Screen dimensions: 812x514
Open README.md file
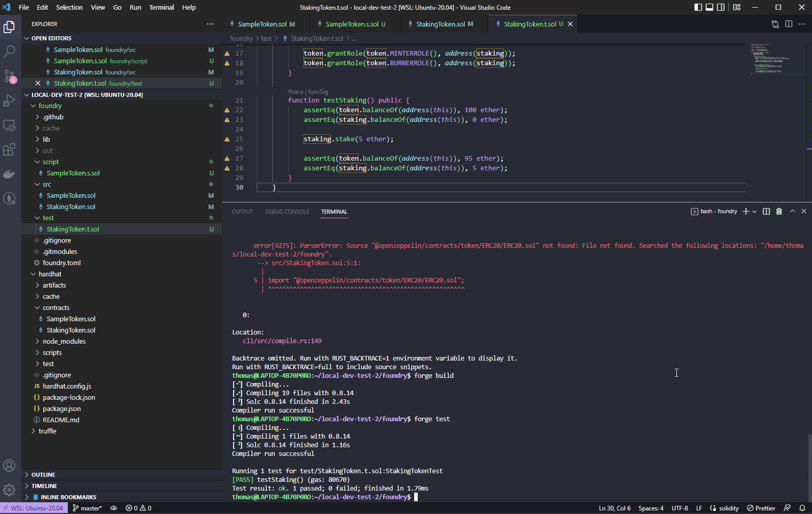(121, 420)
